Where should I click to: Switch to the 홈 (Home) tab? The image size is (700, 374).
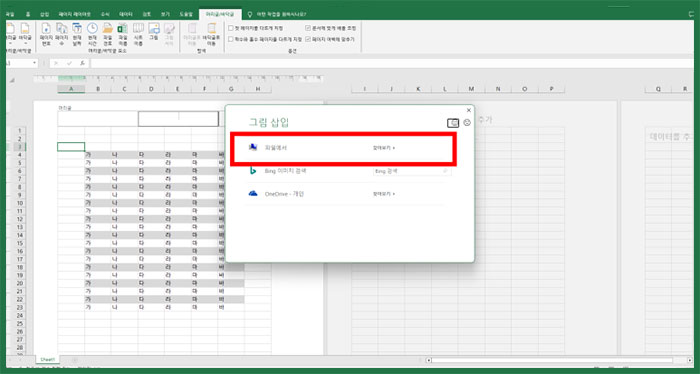tap(28, 14)
